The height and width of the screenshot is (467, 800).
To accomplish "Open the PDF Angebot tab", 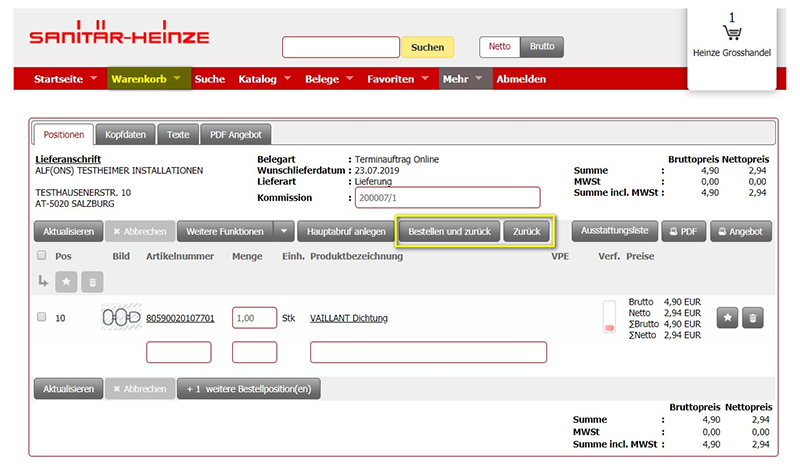I will (x=236, y=134).
